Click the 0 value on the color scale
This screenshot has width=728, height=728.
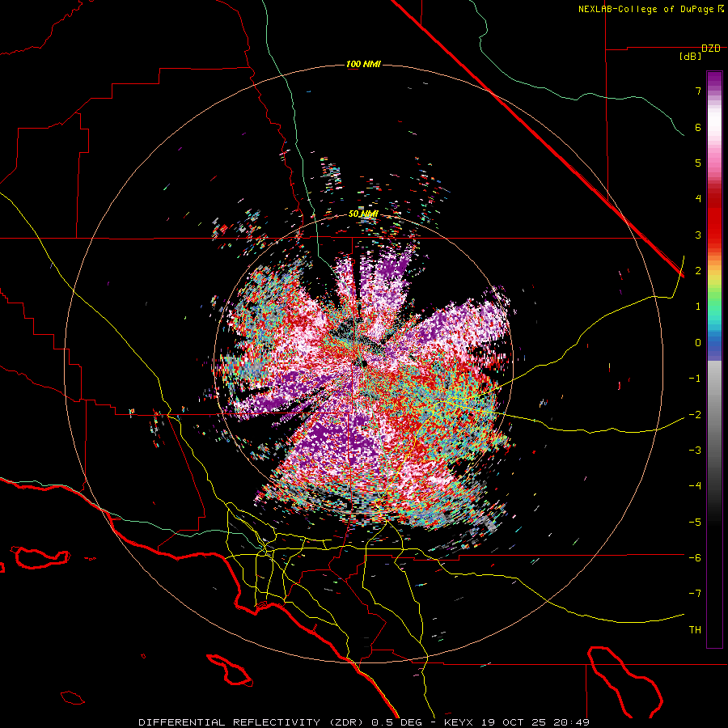click(698, 343)
